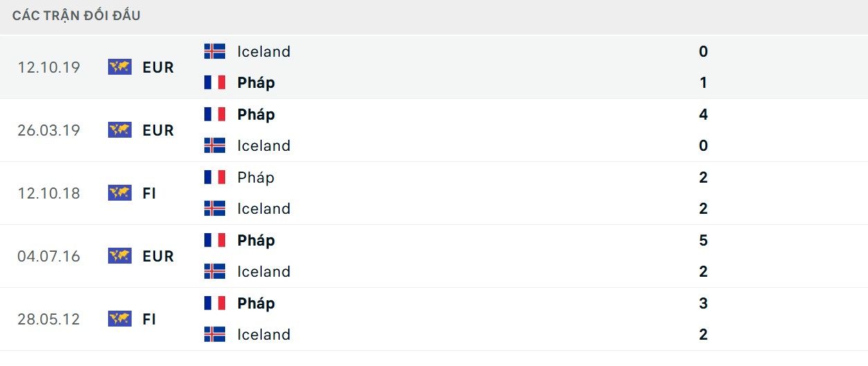Click the Iceland flag in 12.10.19 match

[x=215, y=51]
